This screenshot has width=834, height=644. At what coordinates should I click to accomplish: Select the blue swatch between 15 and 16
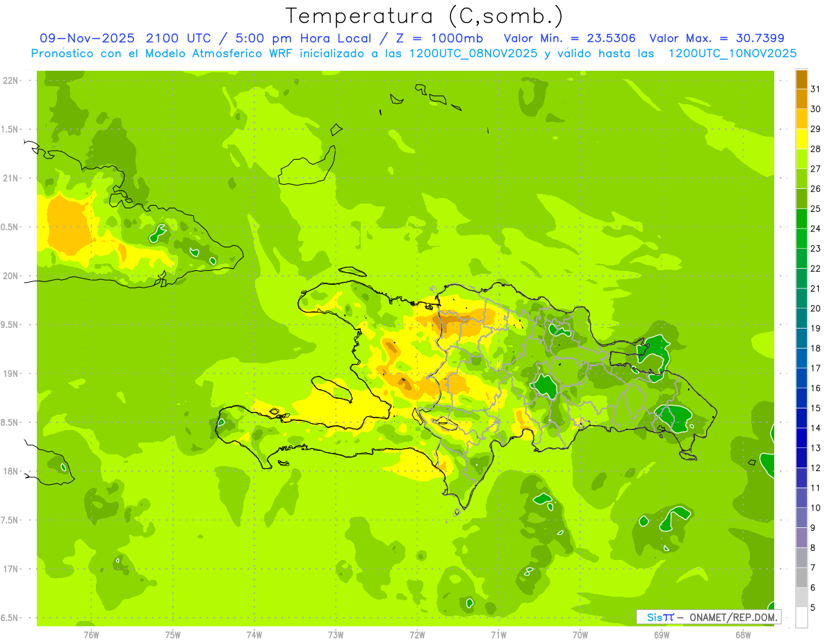point(801,398)
